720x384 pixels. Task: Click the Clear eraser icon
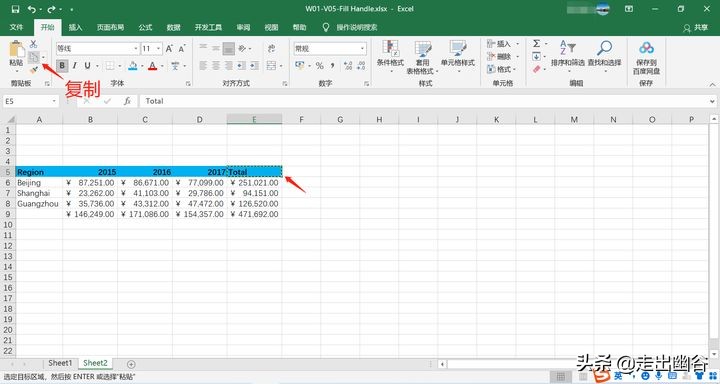tap(536, 69)
